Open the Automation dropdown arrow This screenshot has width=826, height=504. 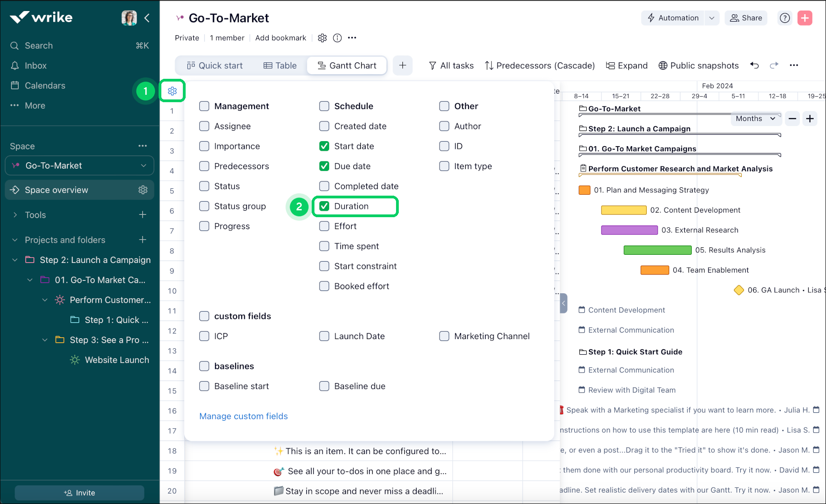click(x=711, y=18)
